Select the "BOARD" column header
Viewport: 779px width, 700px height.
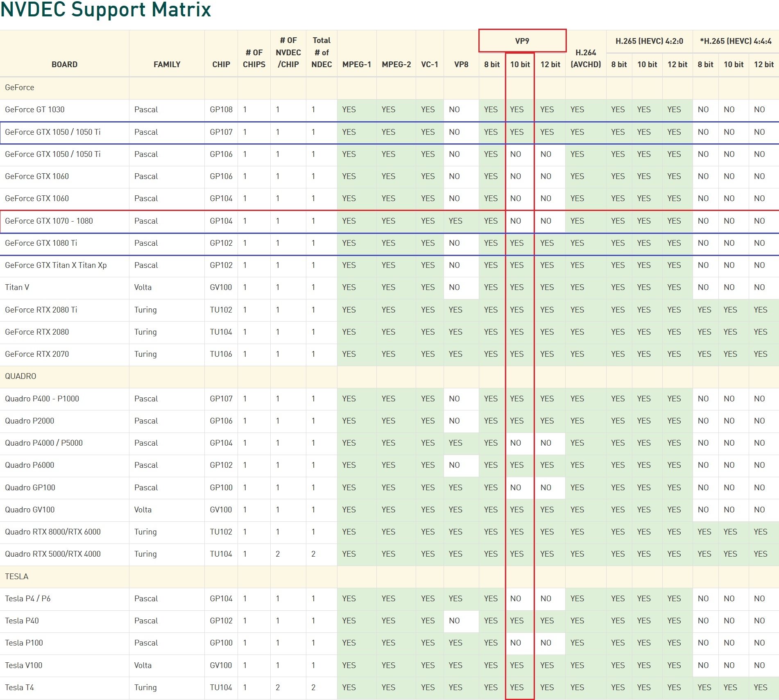(64, 64)
